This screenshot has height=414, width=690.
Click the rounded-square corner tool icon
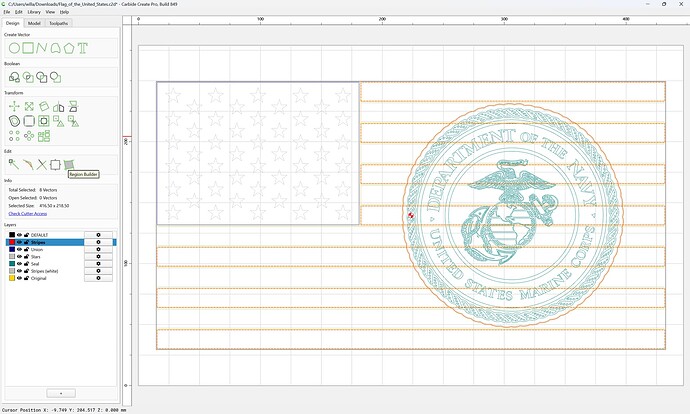click(29, 121)
